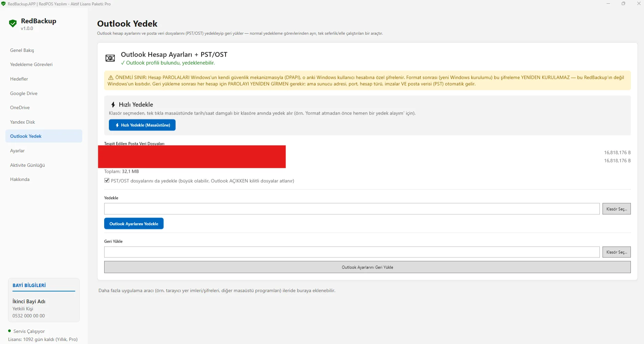Click the Servis Çalışıyor status text
This screenshot has height=344, width=644.
pos(29,331)
